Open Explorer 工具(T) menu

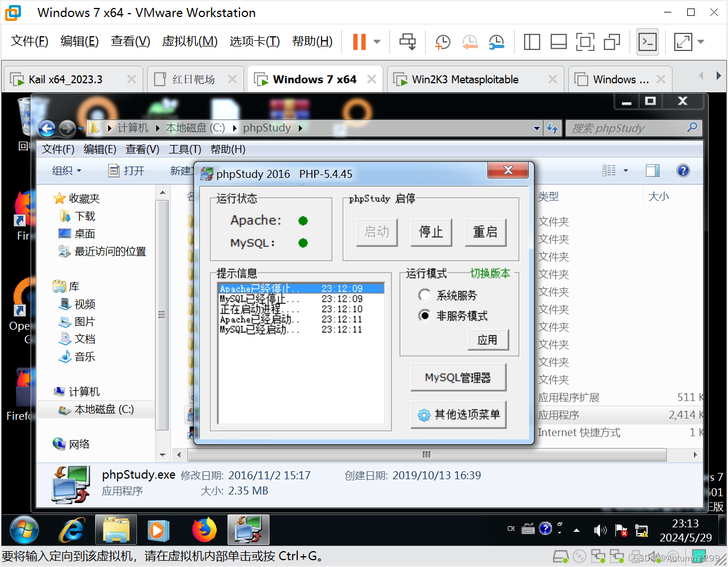click(x=185, y=150)
